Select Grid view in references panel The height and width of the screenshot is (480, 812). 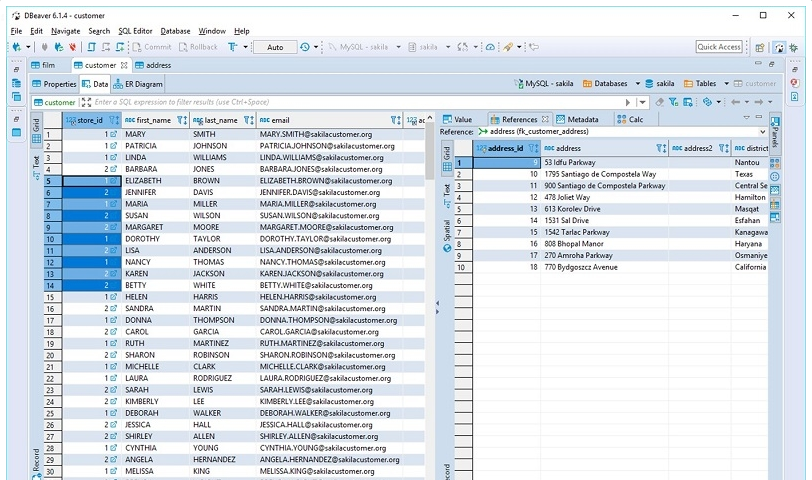click(x=447, y=159)
